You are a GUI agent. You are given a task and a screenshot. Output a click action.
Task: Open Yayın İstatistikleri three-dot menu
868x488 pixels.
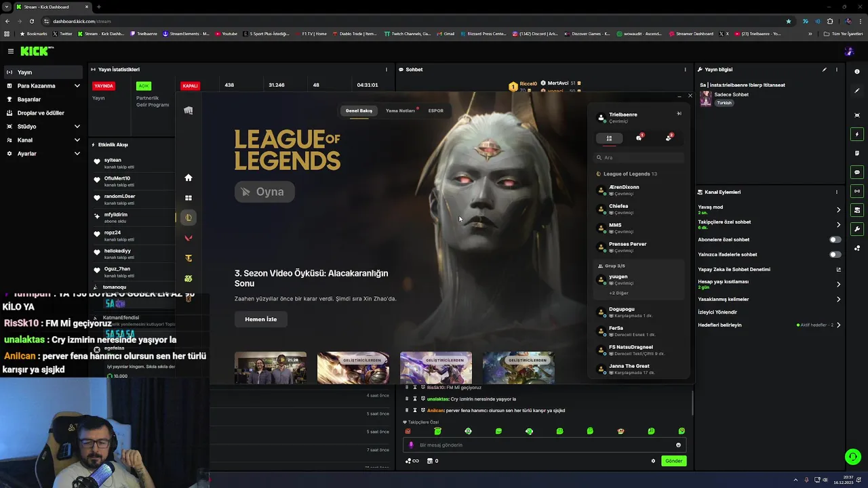point(387,69)
